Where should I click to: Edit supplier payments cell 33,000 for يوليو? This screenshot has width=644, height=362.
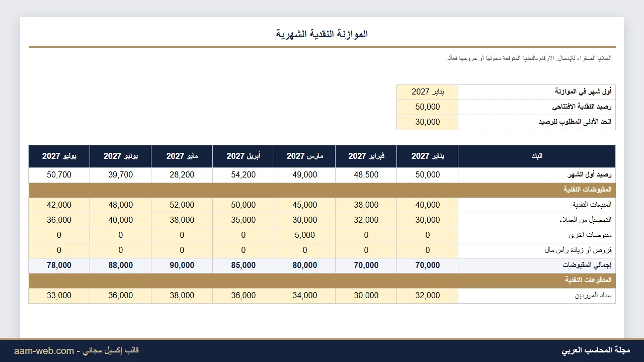tap(59, 296)
